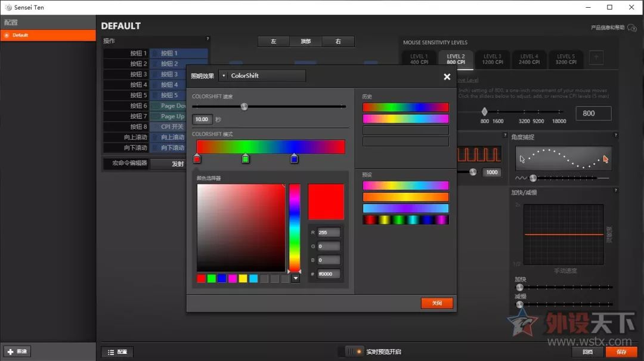This screenshot has width=644, height=361.
Task: Select the 按钮 1 mapping row
Action: (x=156, y=53)
